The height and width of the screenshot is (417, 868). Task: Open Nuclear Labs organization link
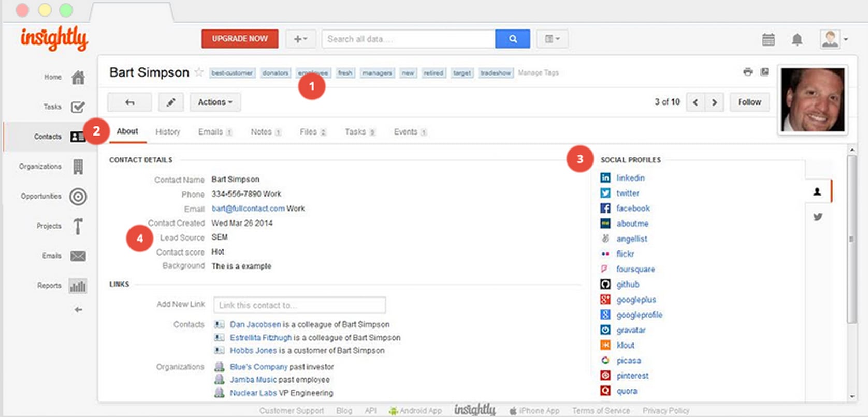click(253, 393)
